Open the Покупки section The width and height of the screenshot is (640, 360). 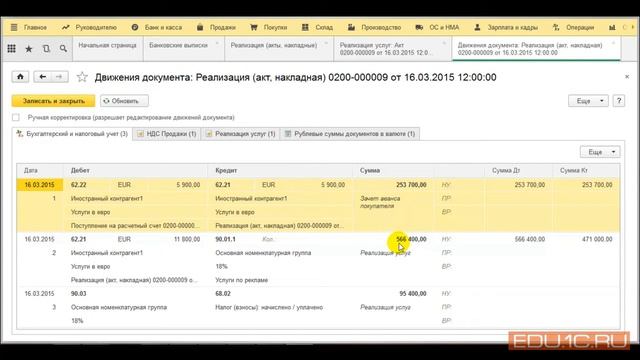269,27
